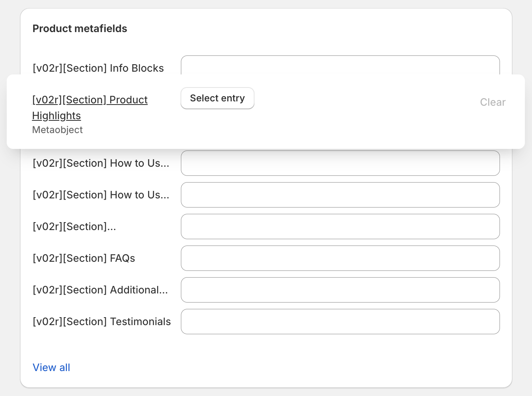Click the Testimonials metafield input field
Viewport: 532px width, 396px height.
coord(340,322)
